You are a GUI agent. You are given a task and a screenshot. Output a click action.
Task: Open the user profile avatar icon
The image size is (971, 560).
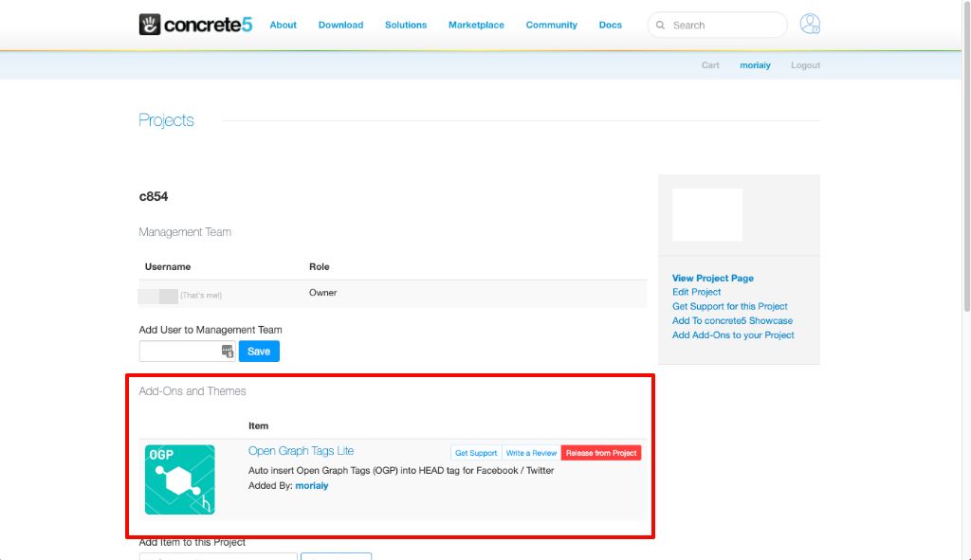tap(810, 25)
